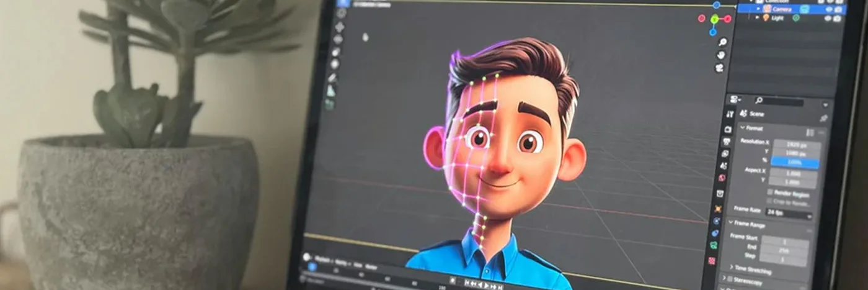Viewport: 868px width, 290px height.
Task: Select the Rotate tool
Action: [x=339, y=39]
